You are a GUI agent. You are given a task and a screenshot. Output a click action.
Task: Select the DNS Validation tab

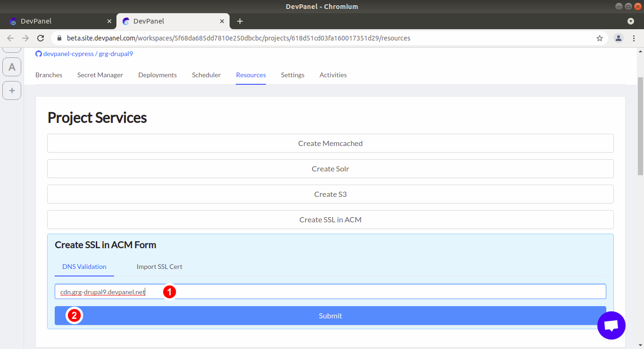84,267
